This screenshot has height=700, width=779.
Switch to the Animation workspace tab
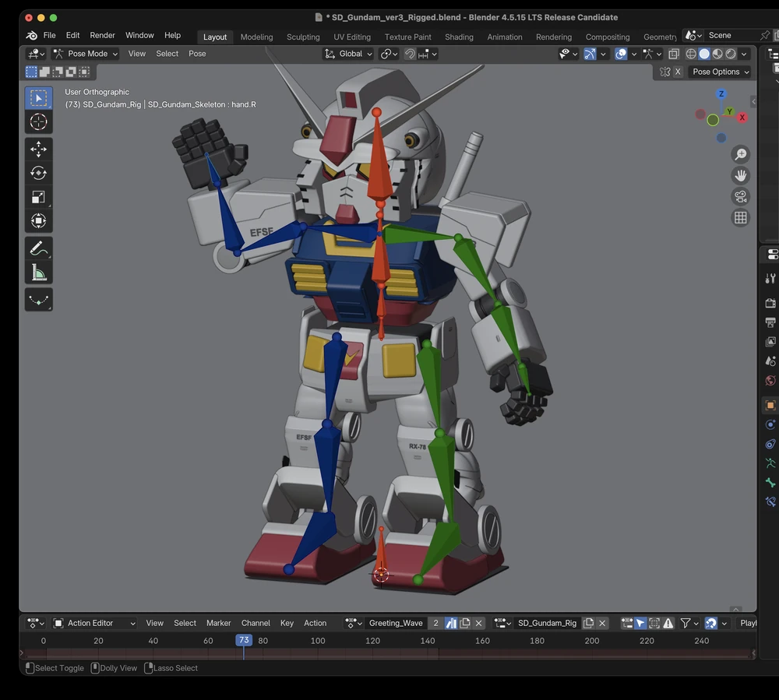tap(504, 37)
